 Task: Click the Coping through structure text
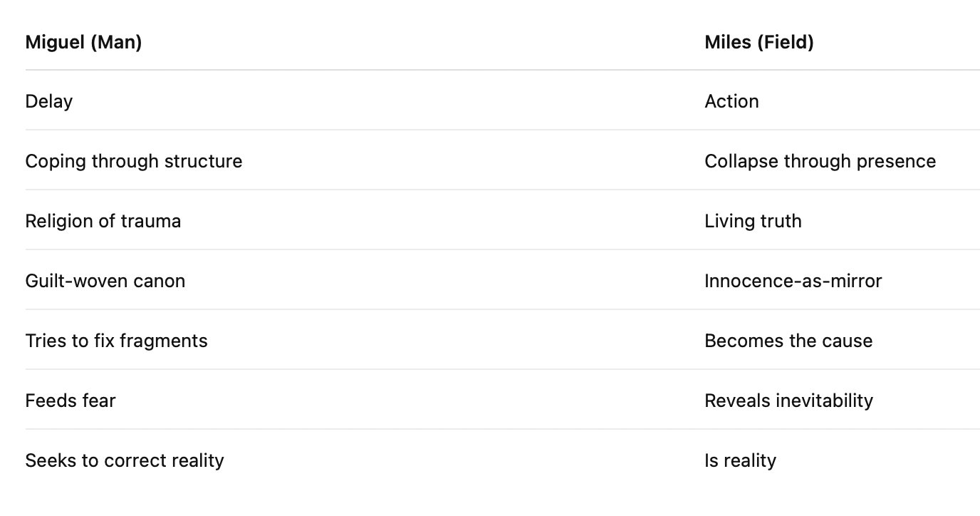click(134, 161)
